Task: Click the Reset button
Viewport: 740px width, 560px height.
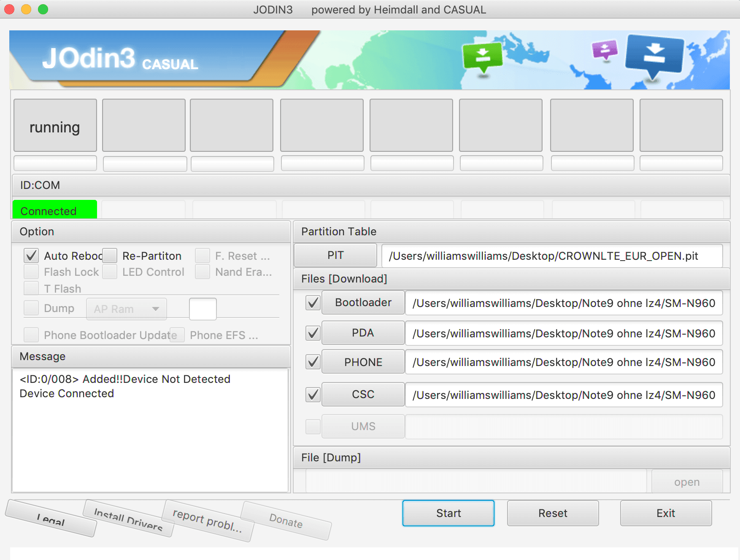Action: click(x=553, y=513)
